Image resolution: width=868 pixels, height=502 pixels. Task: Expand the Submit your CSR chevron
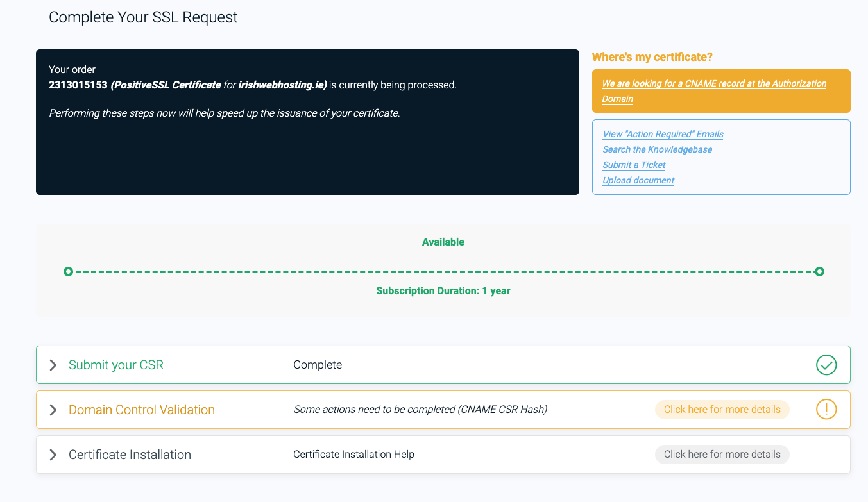coord(53,365)
